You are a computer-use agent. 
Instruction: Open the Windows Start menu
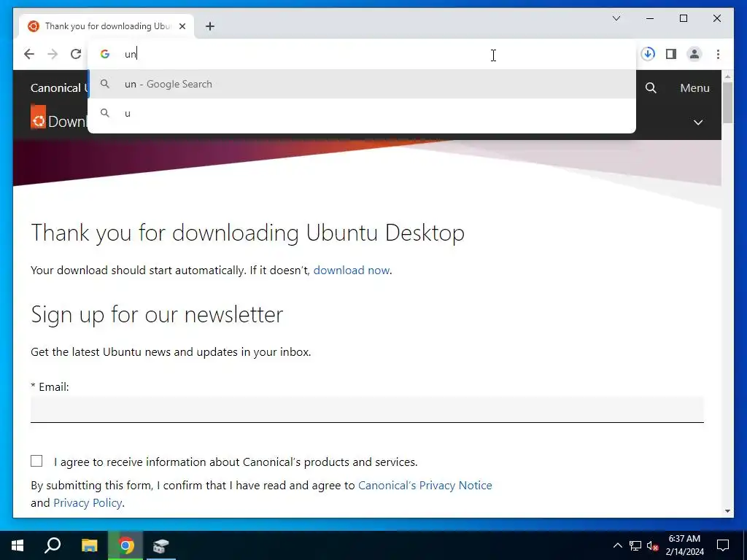[18, 545]
